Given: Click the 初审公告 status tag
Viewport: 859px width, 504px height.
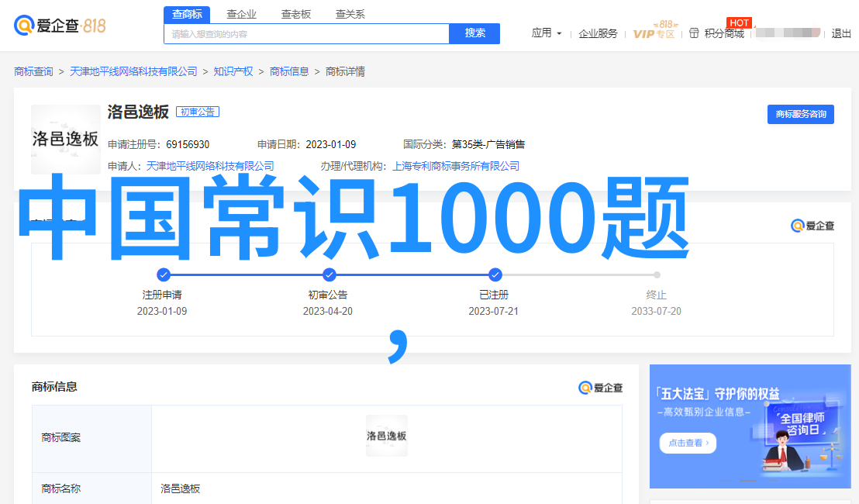Looking at the screenshot, I should pos(198,112).
